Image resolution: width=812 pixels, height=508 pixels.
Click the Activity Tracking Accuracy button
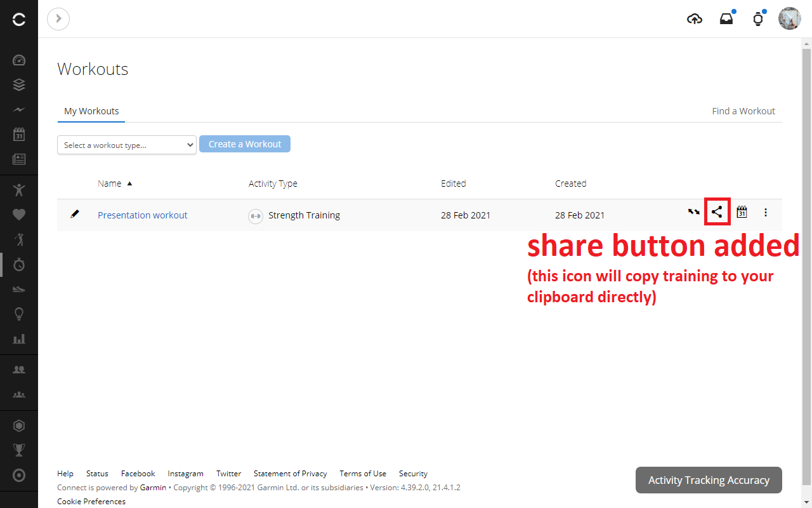pos(709,480)
